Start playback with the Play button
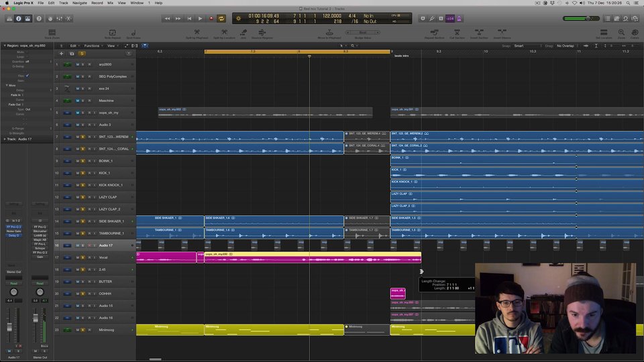 (x=200, y=19)
